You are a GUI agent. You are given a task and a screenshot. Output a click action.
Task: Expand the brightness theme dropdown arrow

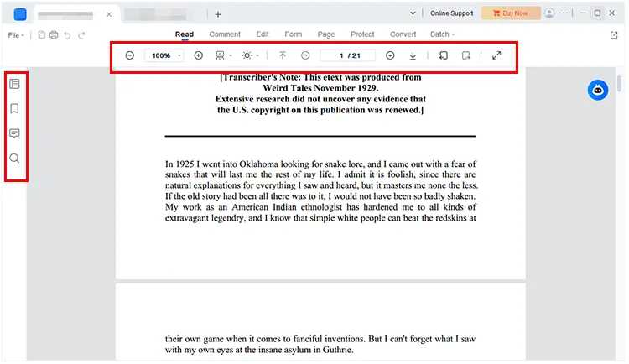(257, 55)
